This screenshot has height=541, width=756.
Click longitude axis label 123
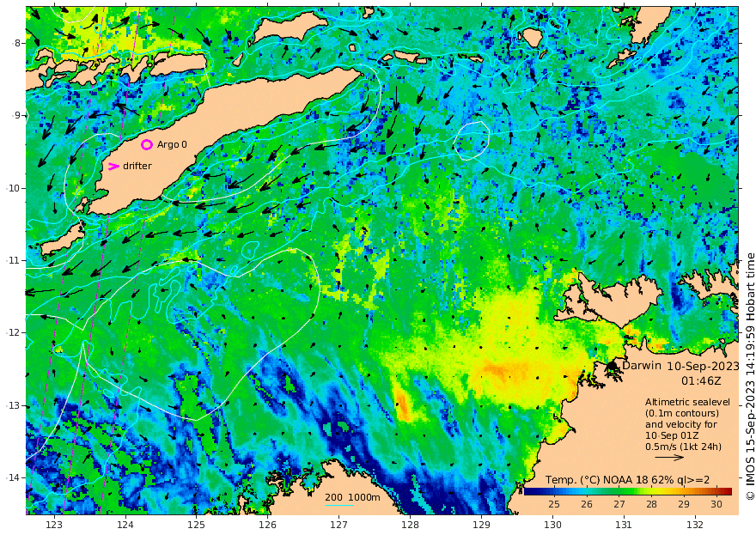[54, 525]
